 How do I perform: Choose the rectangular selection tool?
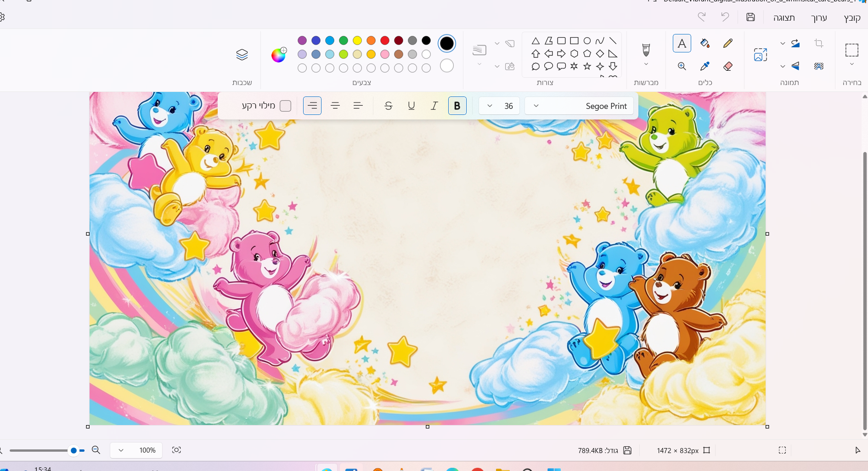coord(852,50)
